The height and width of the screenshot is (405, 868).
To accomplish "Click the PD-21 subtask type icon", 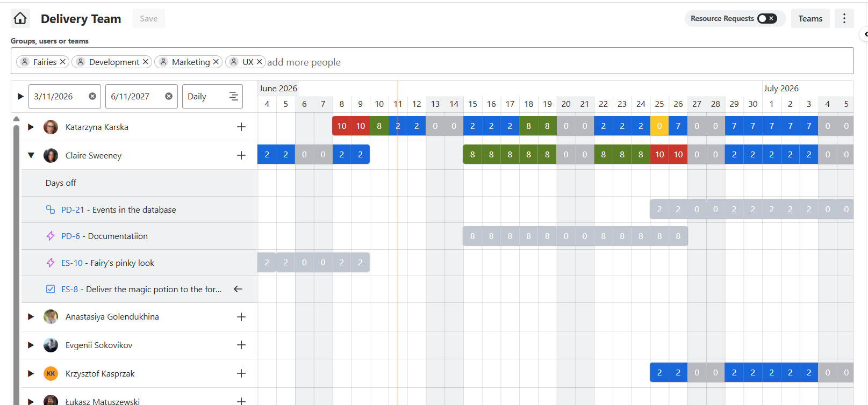I will click(x=51, y=209).
